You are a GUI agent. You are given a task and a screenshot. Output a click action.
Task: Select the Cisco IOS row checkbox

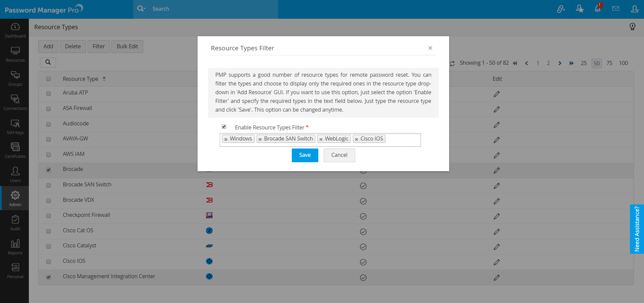tap(49, 262)
